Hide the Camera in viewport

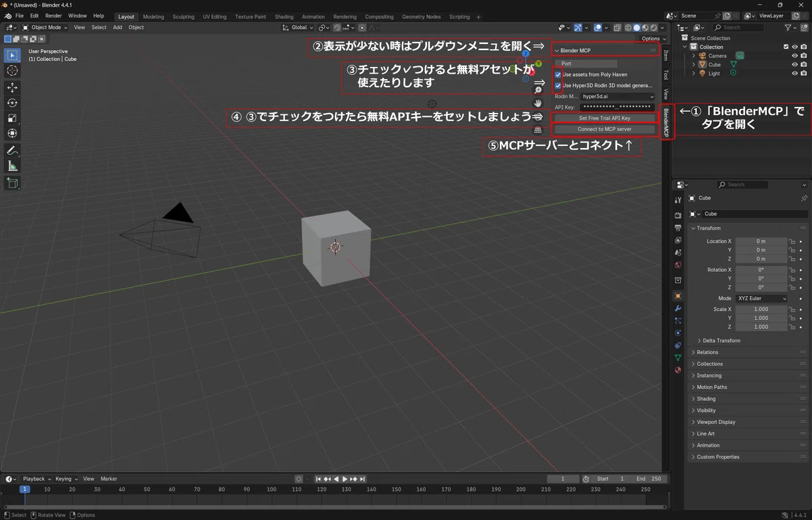point(795,55)
